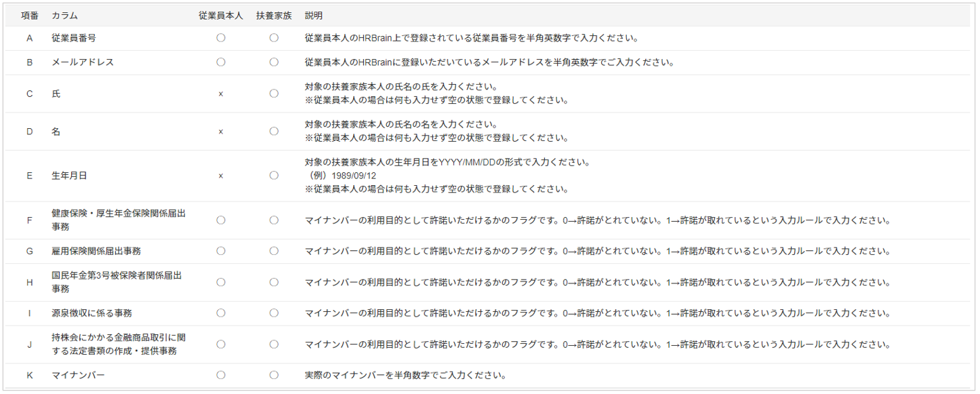This screenshot has width=980, height=394.
Task: Click dependent circle in 生年月日 row
Action: [274, 175]
